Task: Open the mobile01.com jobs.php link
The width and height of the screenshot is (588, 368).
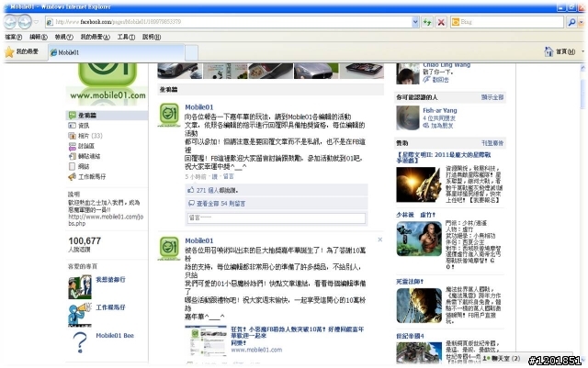Action: pyautogui.click(x=106, y=220)
